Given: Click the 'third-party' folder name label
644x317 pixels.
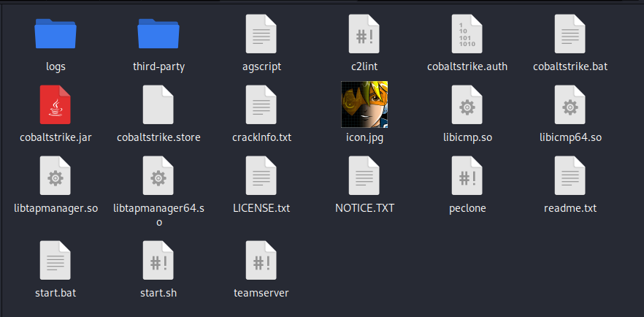Looking at the screenshot, I should (159, 66).
